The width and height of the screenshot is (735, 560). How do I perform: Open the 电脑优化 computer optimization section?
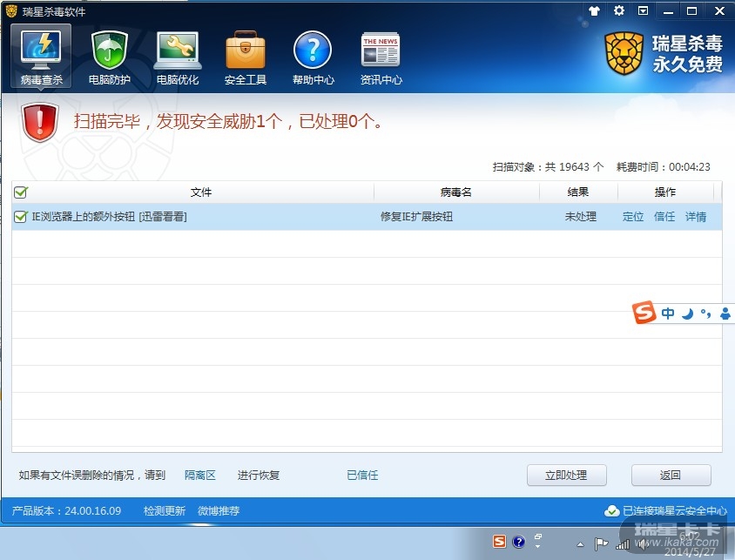[x=177, y=57]
